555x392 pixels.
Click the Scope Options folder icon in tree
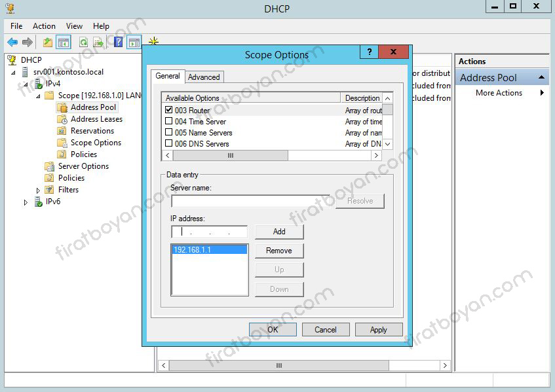(x=62, y=143)
